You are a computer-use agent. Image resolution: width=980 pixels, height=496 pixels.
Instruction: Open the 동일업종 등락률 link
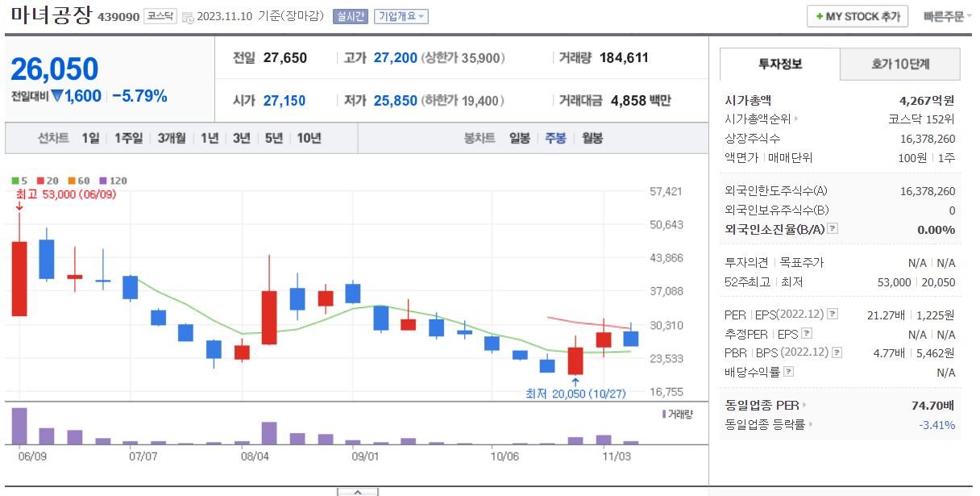[769, 424]
